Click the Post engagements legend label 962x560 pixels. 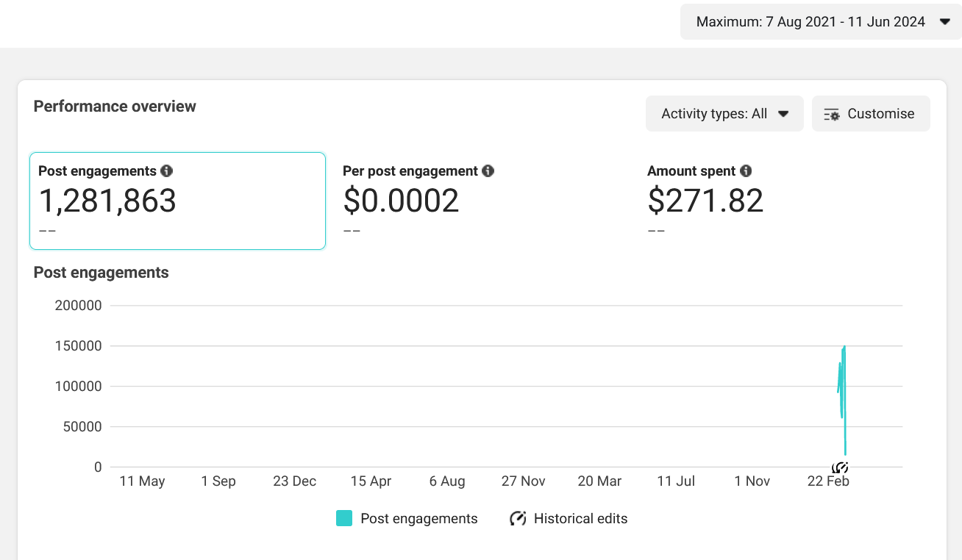(419, 519)
